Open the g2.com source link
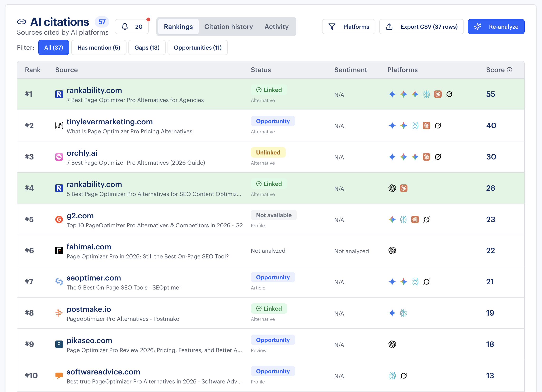Viewport: 542px width, 392px height. tap(80, 216)
